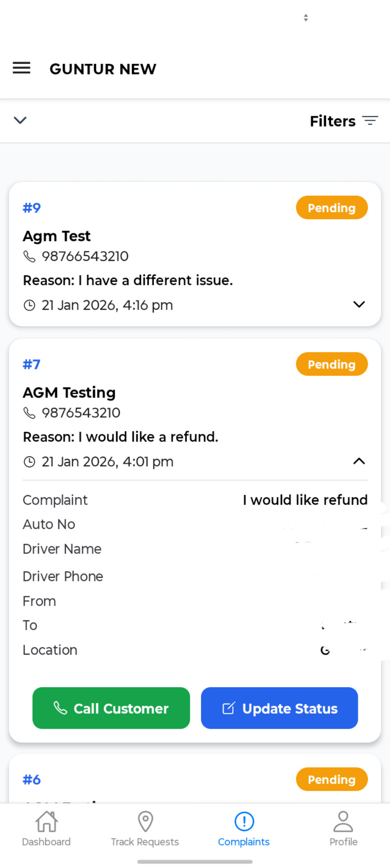The height and width of the screenshot is (868, 390).
Task: Tap clock icon on complaint #7
Action: coord(29,462)
